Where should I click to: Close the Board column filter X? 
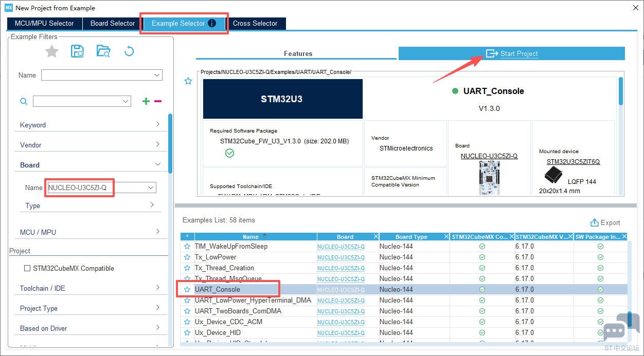pos(375,236)
